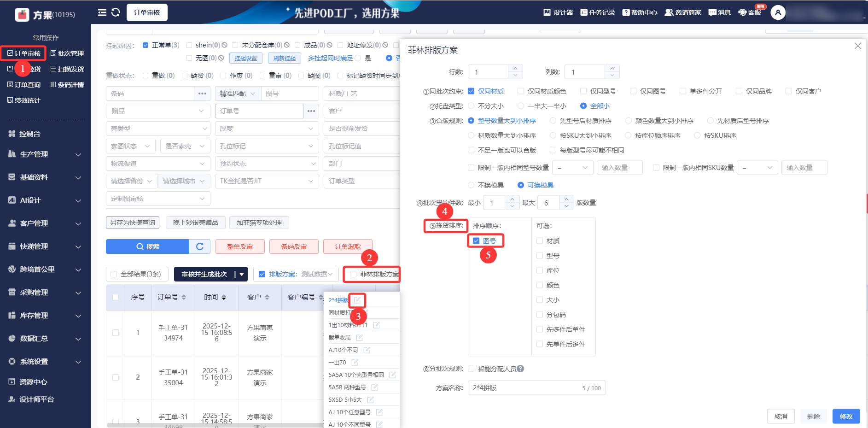Click 订单退款 button
This screenshot has width=868, height=428.
348,246
